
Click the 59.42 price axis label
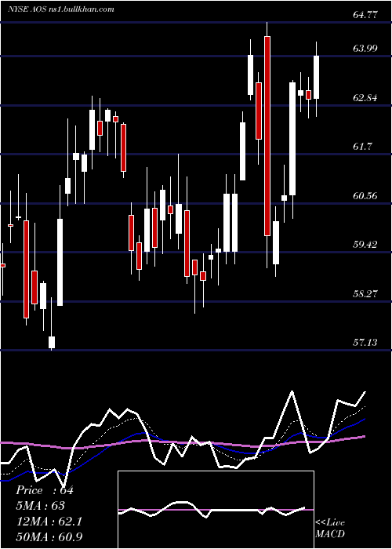pyautogui.click(x=365, y=245)
